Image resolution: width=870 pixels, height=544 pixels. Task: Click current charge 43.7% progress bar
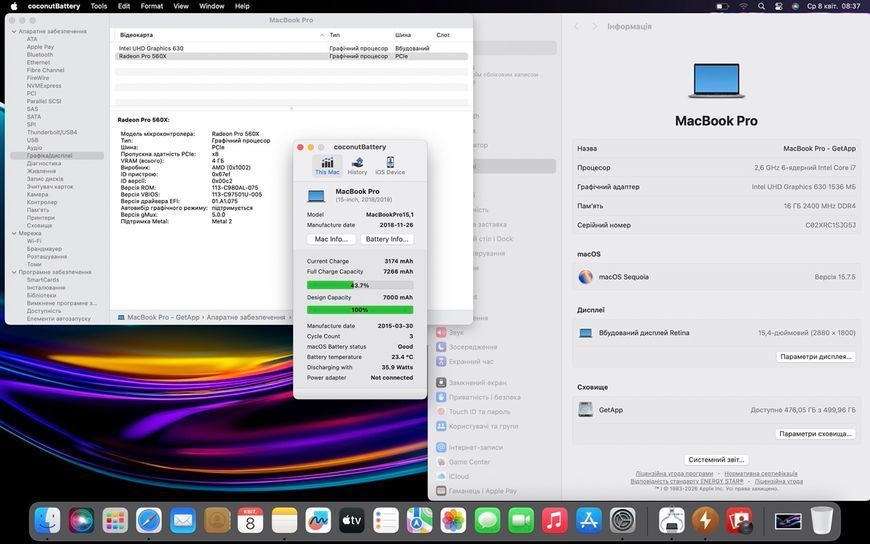point(360,285)
